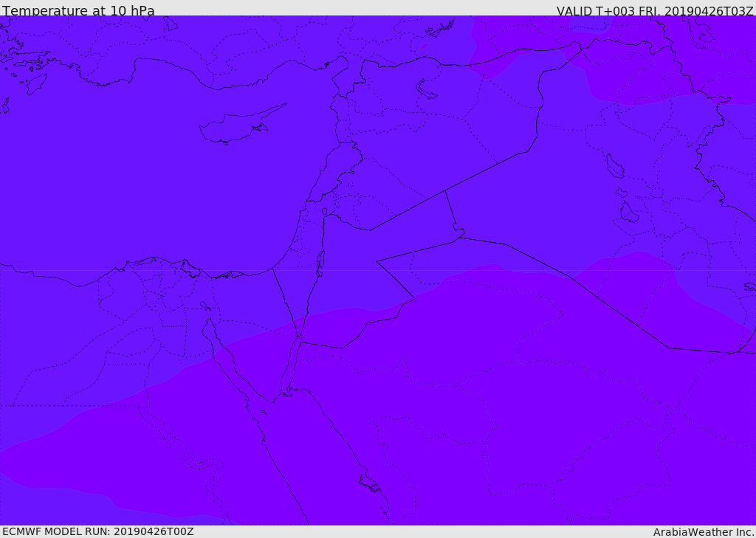Image resolution: width=756 pixels, height=538 pixels.
Task: Click the ECMWF MODEL RUN label
Action: [x=97, y=531]
